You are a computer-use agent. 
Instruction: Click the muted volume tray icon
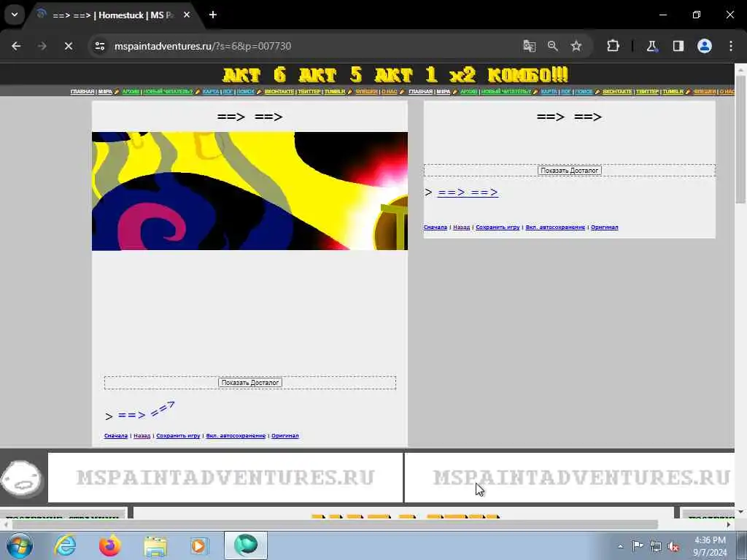click(x=673, y=545)
